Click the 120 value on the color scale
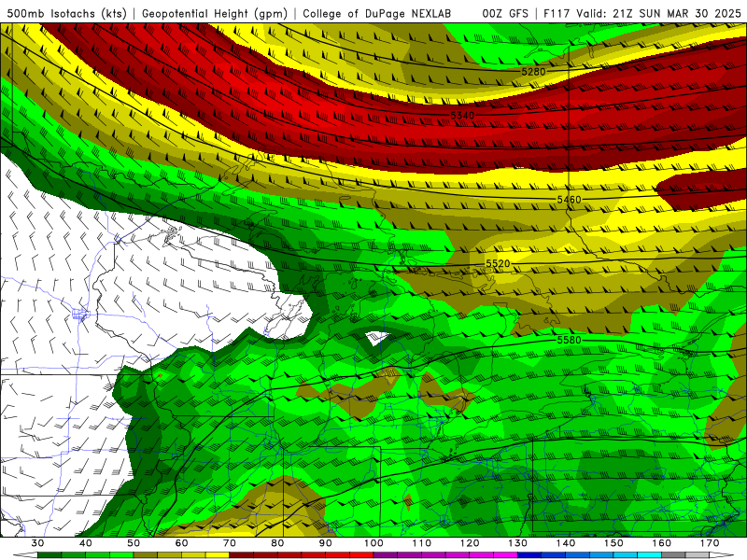Image resolution: width=747 pixels, height=560 pixels. click(470, 543)
